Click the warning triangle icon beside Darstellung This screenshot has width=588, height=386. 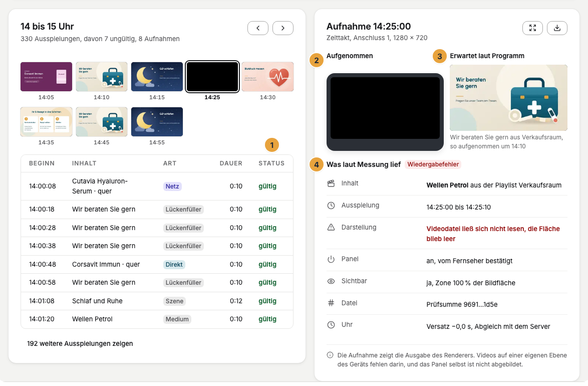pos(331,227)
